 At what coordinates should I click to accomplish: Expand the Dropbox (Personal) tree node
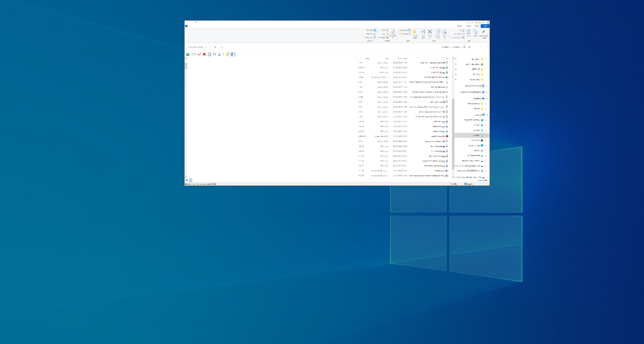tap(487, 86)
